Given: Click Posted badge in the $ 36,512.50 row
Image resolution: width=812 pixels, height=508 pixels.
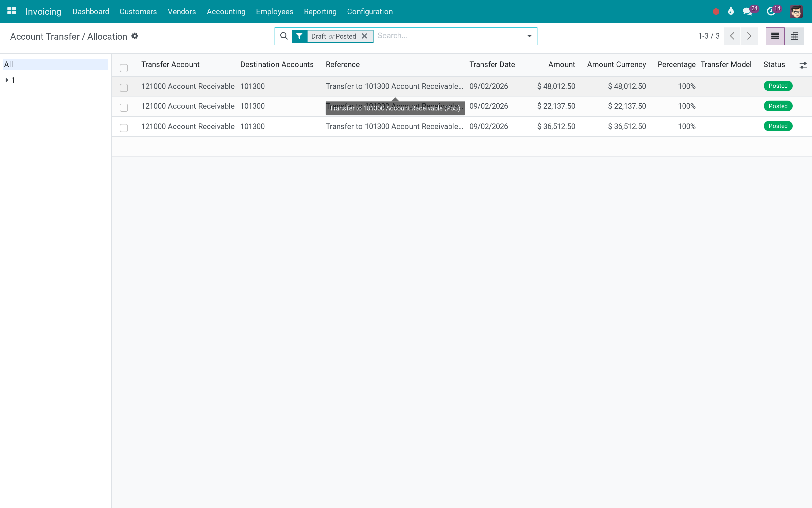Looking at the screenshot, I should pos(778,126).
